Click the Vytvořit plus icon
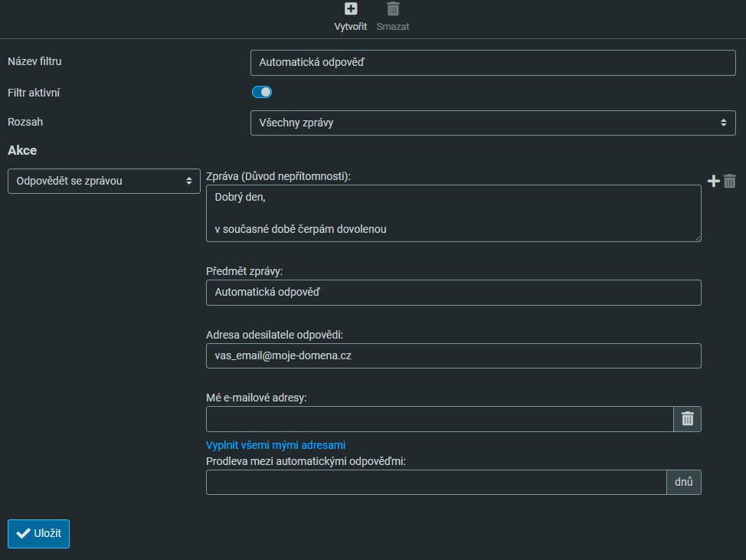The width and height of the screenshot is (746, 560). point(350,9)
